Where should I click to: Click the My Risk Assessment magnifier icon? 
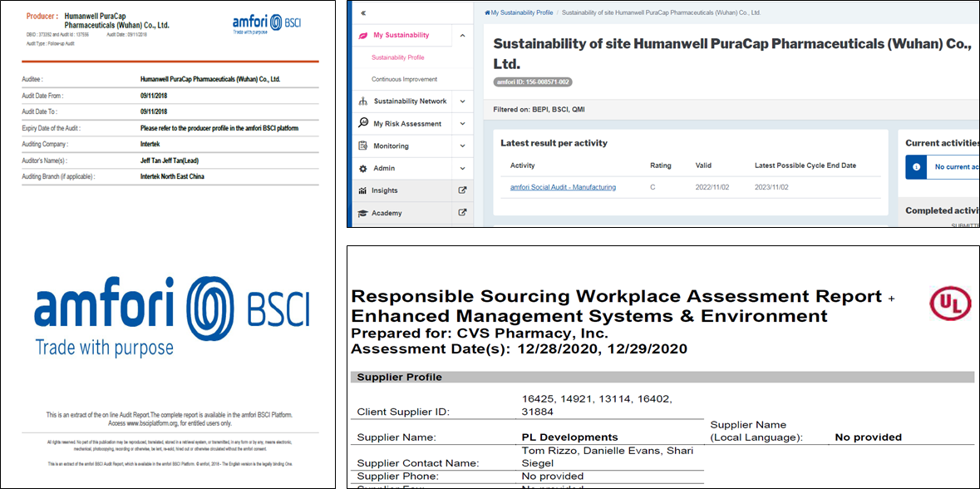coord(363,123)
